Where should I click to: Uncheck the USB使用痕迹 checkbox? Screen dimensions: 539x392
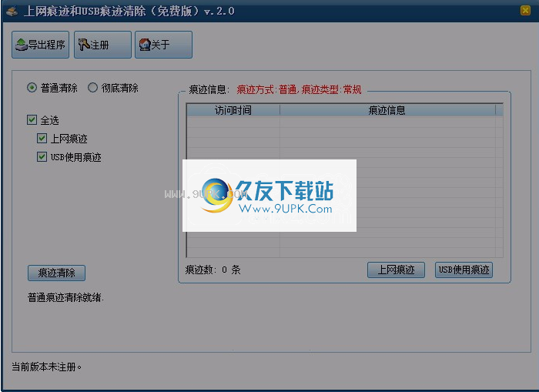click(42, 157)
